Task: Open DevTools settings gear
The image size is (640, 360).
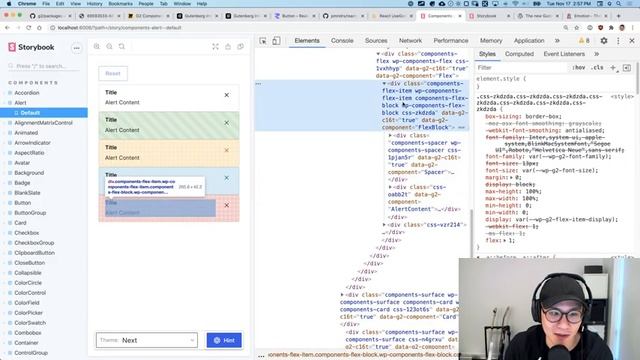Action: pyautogui.click(x=604, y=41)
